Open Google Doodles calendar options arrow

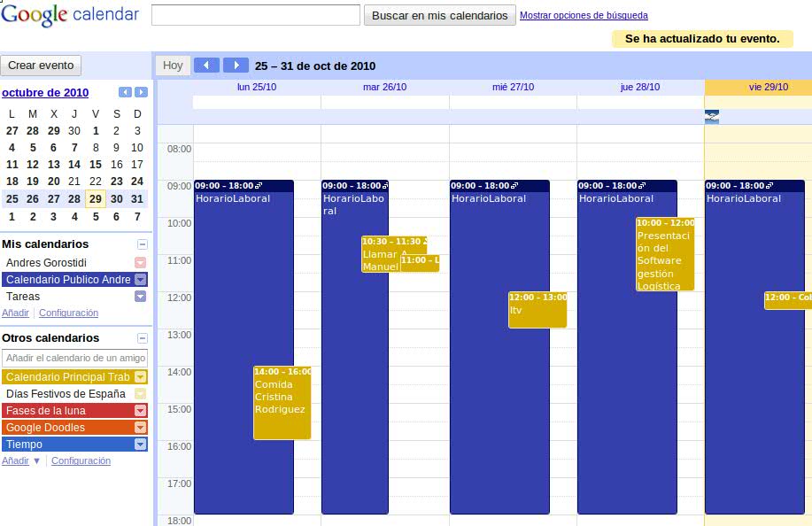pyautogui.click(x=140, y=428)
